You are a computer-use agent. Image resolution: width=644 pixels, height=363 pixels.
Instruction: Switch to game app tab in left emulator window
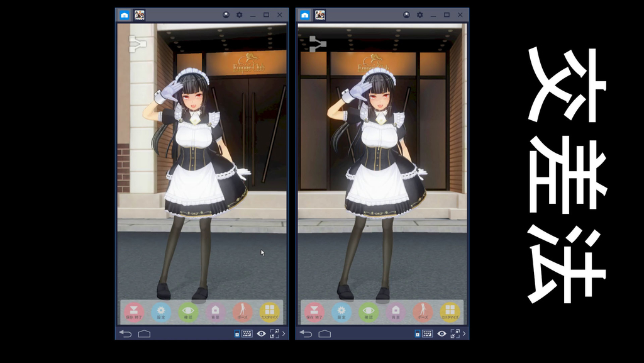click(x=139, y=15)
